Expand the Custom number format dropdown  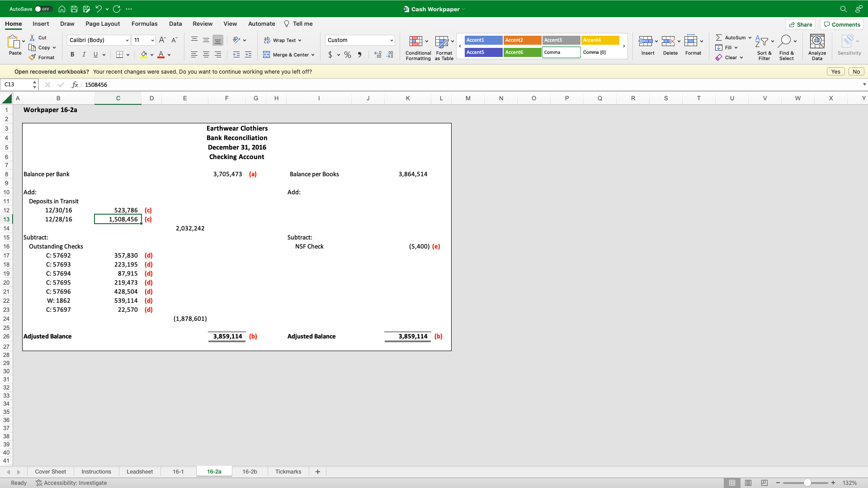(x=392, y=40)
